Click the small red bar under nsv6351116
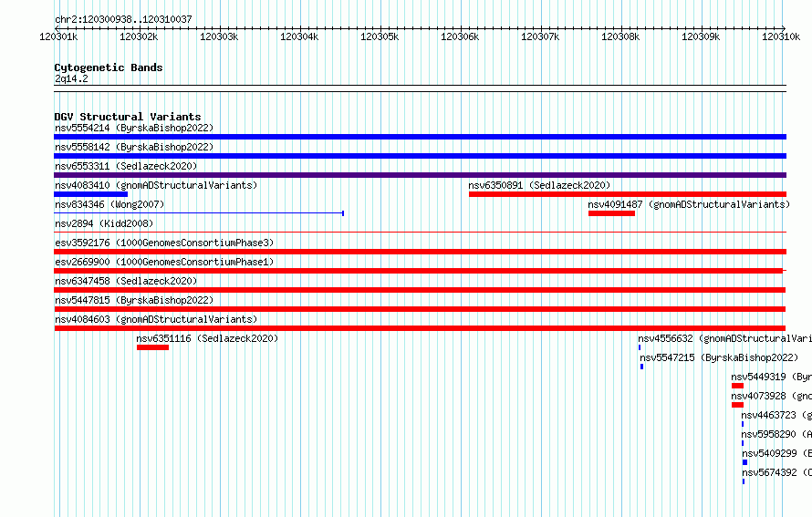812x517 pixels. (x=152, y=347)
